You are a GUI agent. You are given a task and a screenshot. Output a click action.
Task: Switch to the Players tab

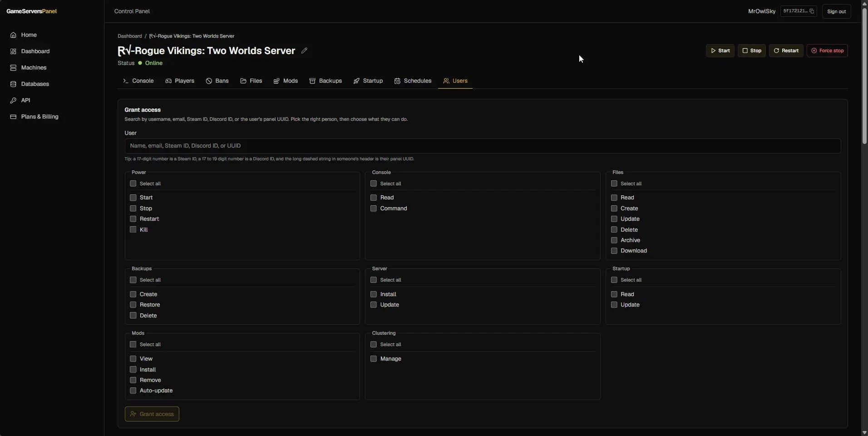pyautogui.click(x=180, y=81)
